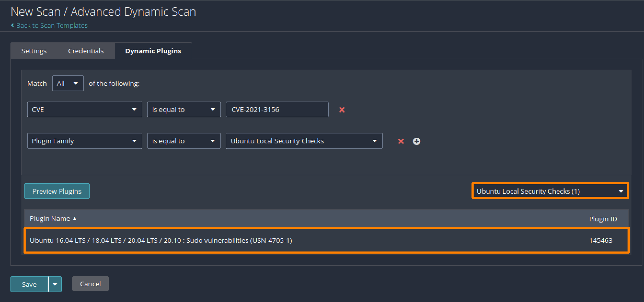Image resolution: width=644 pixels, height=302 pixels.
Task: Open the Plugin Family filter type dropdown
Action: click(x=84, y=141)
